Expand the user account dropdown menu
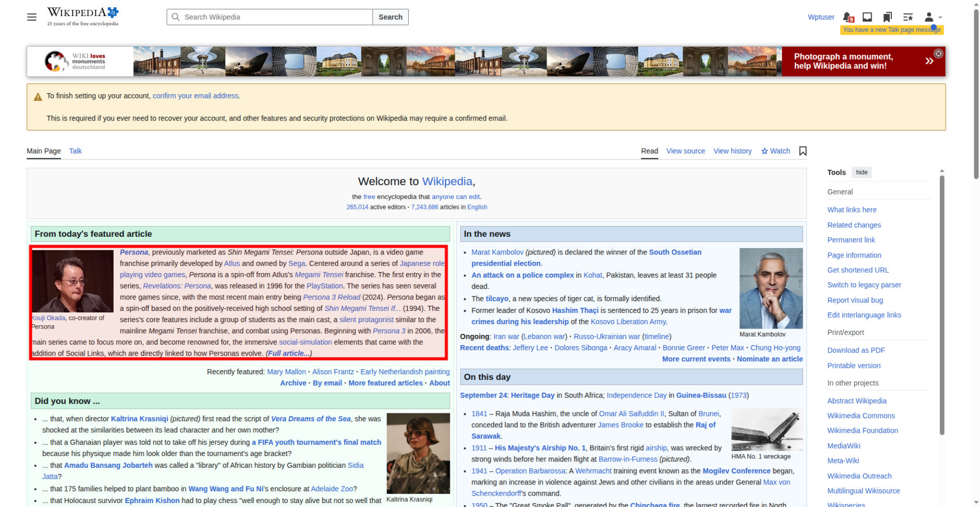The image size is (980, 507). point(933,17)
